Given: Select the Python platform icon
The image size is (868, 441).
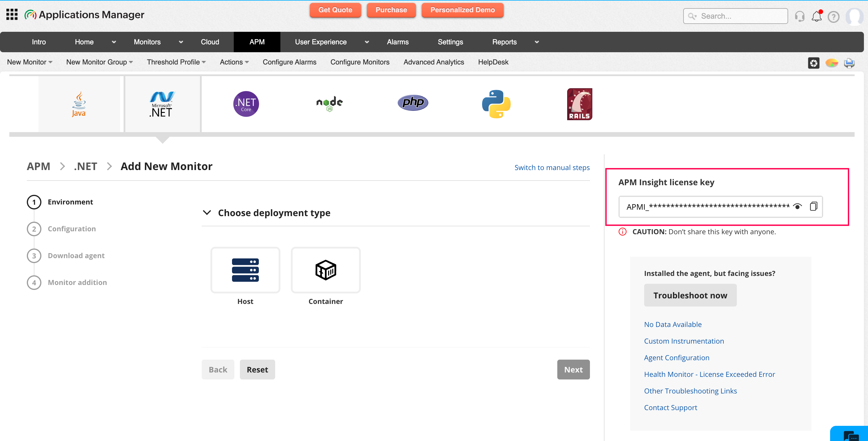Looking at the screenshot, I should click(496, 104).
